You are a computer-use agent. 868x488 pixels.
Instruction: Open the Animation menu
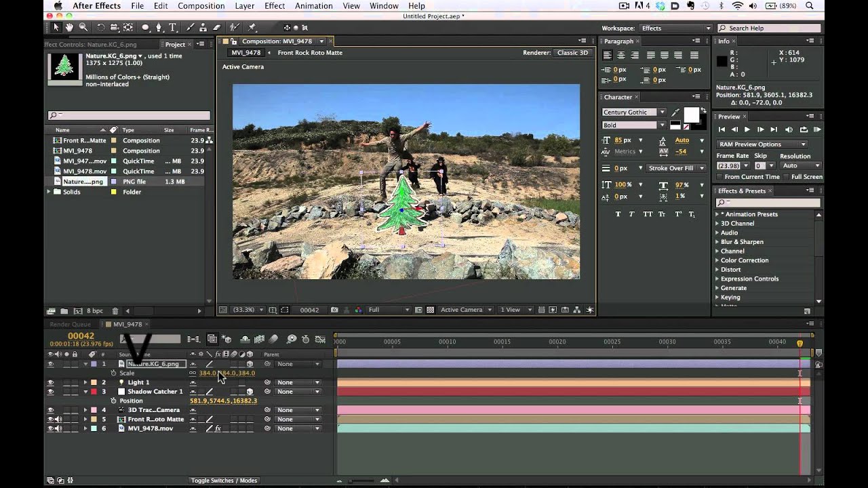(313, 5)
